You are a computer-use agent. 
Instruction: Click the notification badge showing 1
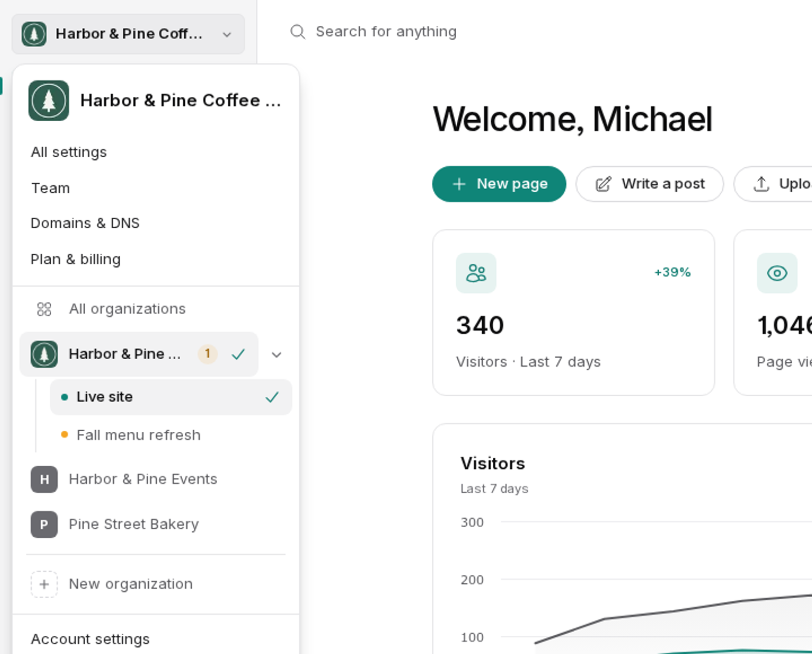click(208, 354)
